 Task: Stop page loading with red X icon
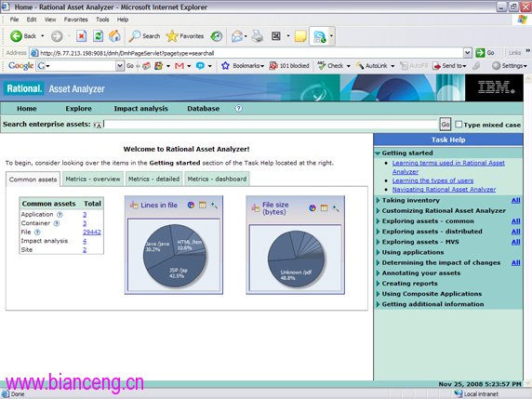[x=82, y=36]
